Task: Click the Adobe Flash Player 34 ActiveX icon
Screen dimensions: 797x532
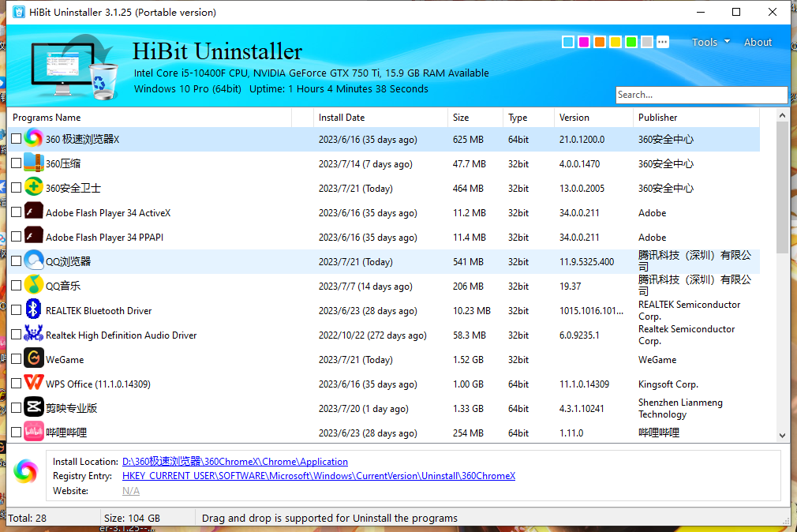Action: point(34,212)
